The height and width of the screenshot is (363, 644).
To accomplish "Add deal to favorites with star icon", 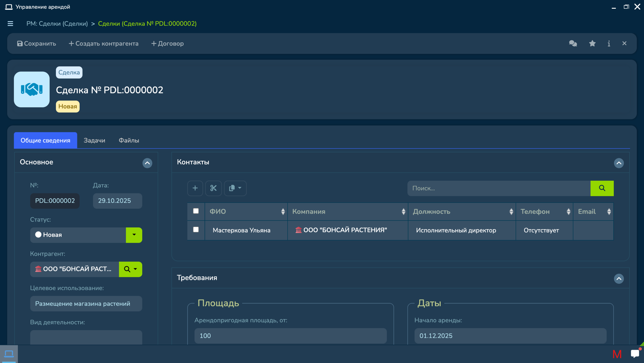I will point(592,44).
